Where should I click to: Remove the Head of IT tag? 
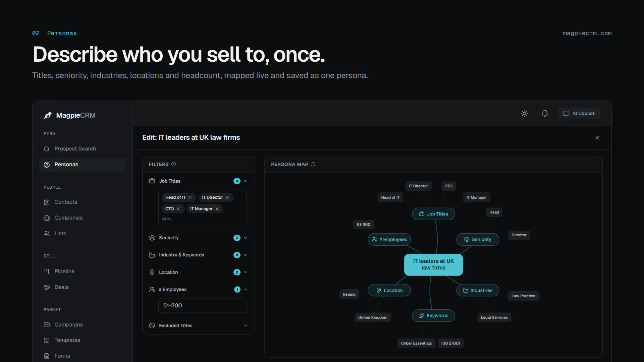[x=190, y=197]
